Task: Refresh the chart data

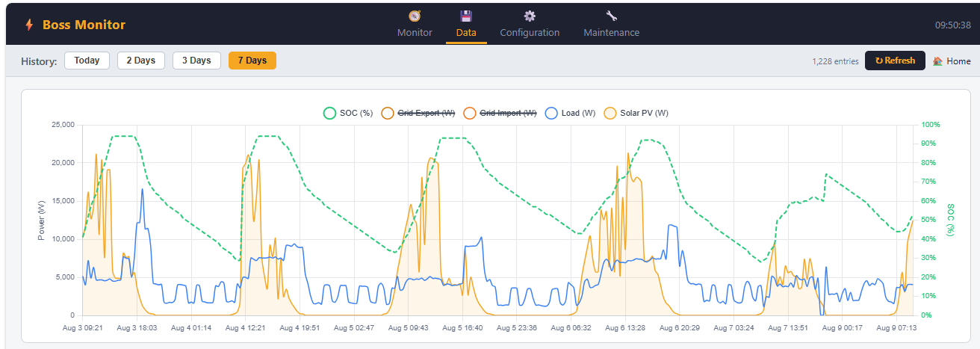Action: pyautogui.click(x=895, y=61)
